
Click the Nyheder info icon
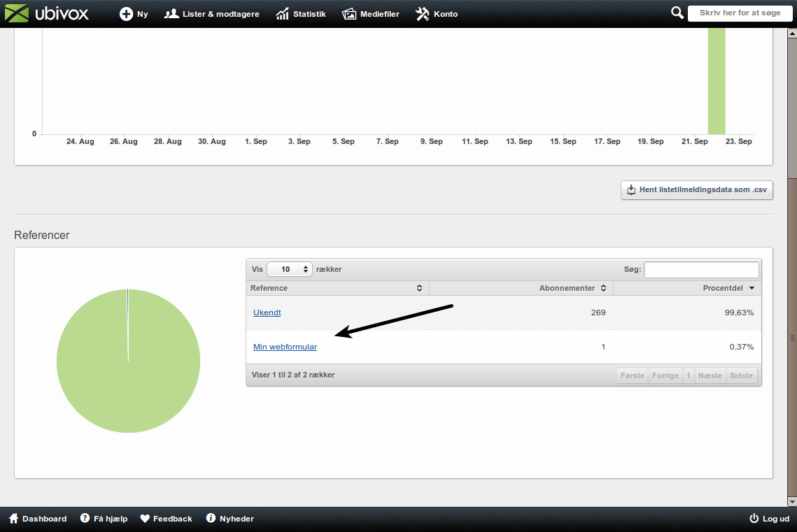click(211, 518)
